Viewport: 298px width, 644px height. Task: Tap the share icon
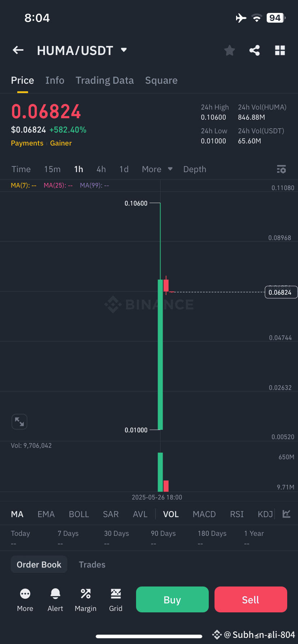point(254,50)
